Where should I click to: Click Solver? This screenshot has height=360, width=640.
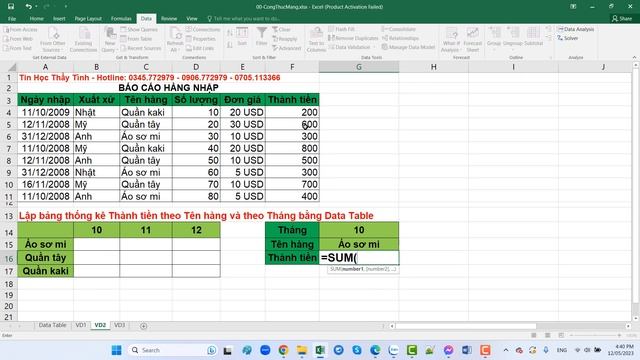568,38
